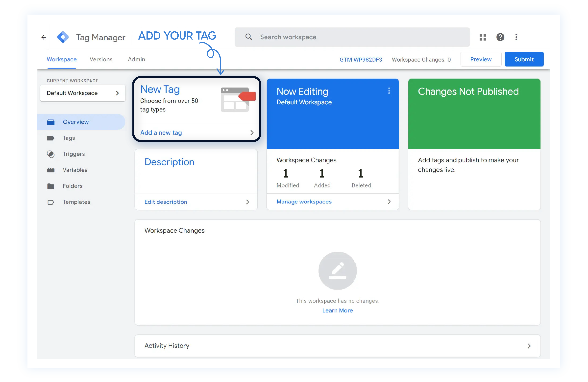
Task: Click the Learn More link
Action: (337, 311)
